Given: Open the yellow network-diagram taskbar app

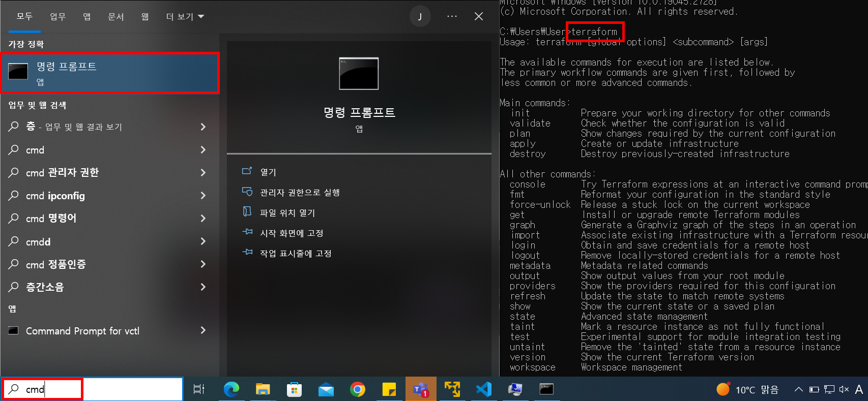Looking at the screenshot, I should tap(452, 389).
